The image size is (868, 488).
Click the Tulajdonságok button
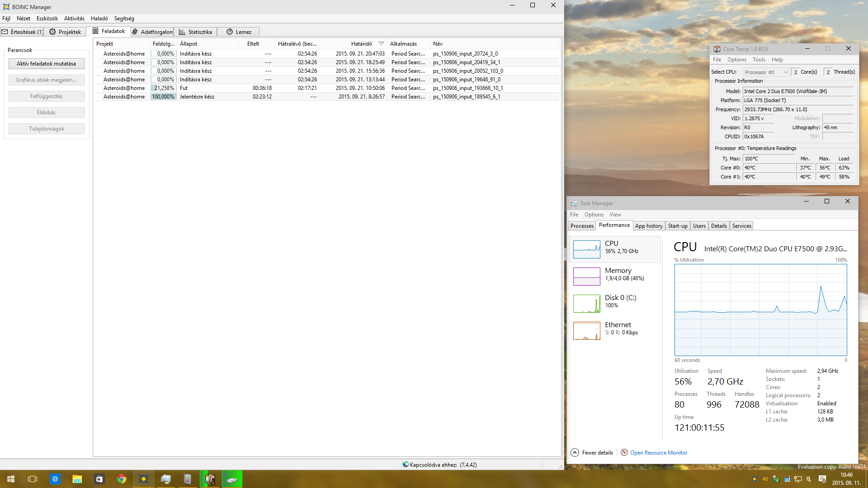47,129
